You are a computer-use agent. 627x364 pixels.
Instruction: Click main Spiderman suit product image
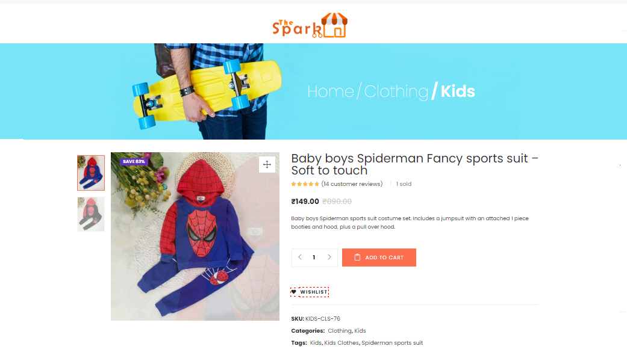click(195, 236)
